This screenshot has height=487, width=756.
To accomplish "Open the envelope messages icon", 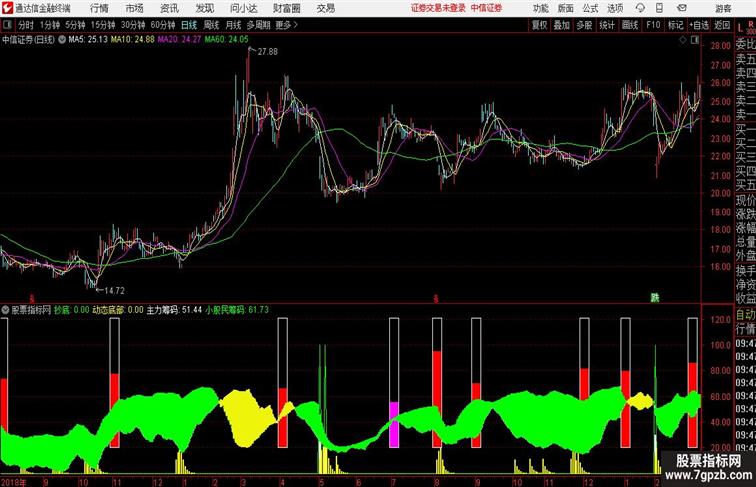I will pos(682,8).
